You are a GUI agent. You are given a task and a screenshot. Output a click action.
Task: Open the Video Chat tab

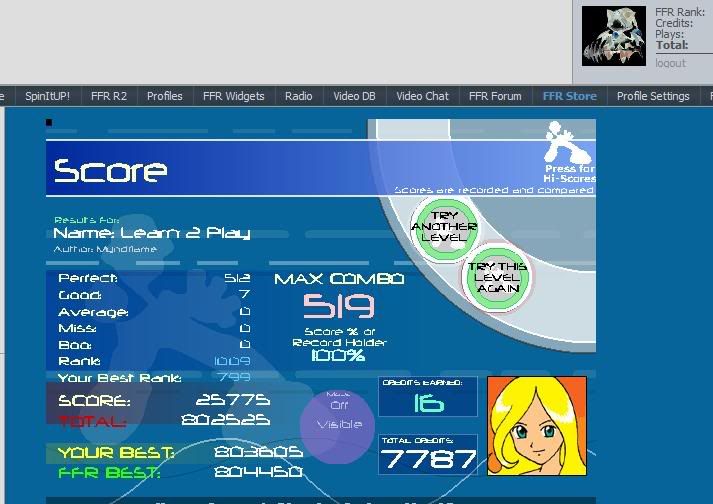tap(422, 96)
